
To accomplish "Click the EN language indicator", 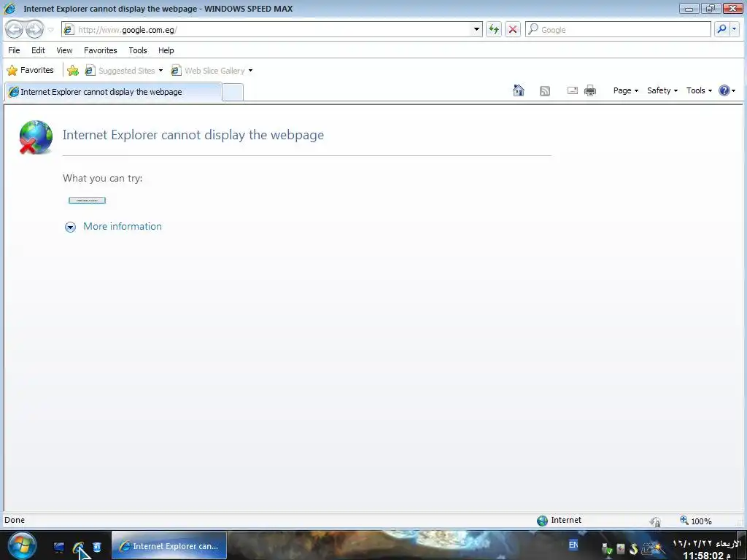I will (573, 544).
